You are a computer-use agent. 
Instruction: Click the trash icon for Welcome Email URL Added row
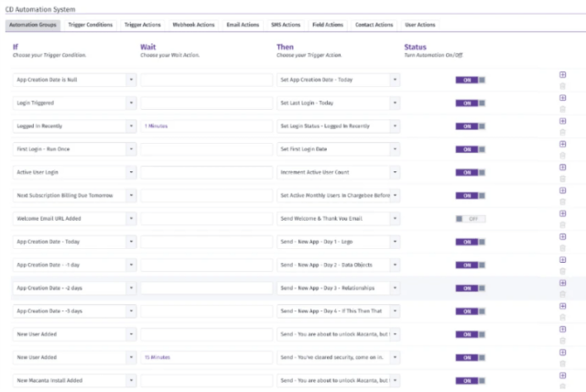[562, 223]
